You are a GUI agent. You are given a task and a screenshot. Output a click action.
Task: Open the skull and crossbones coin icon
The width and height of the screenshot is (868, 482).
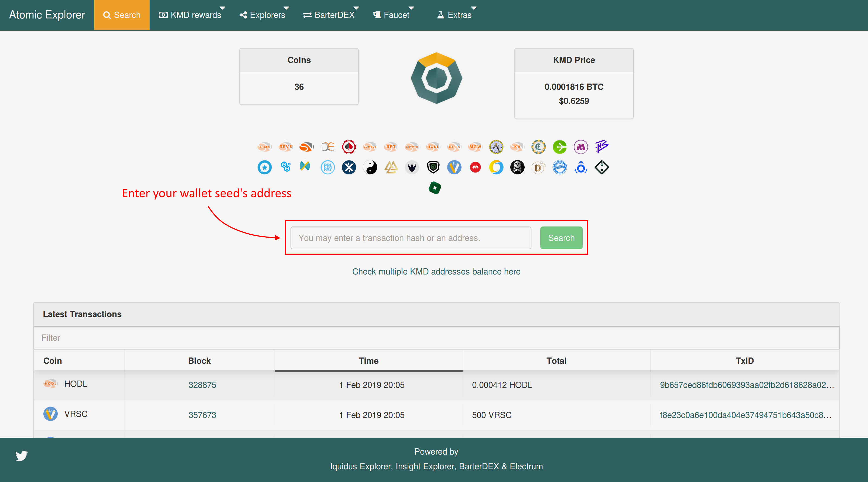(517, 167)
